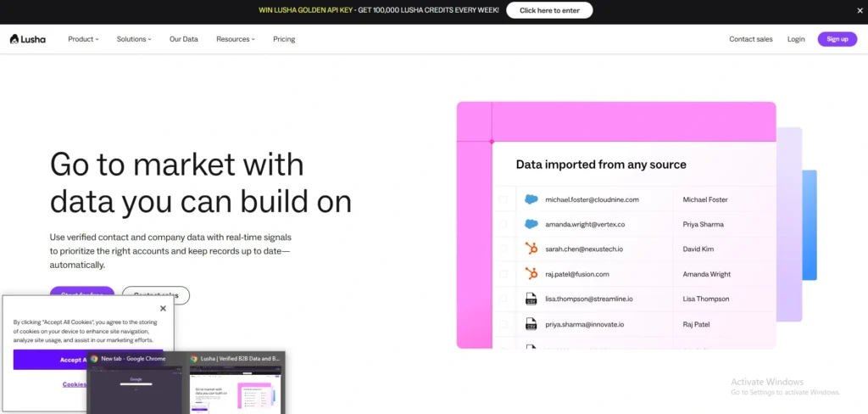The height and width of the screenshot is (414, 868).
Task: Click the name Michael Foster
Action: [705, 199]
